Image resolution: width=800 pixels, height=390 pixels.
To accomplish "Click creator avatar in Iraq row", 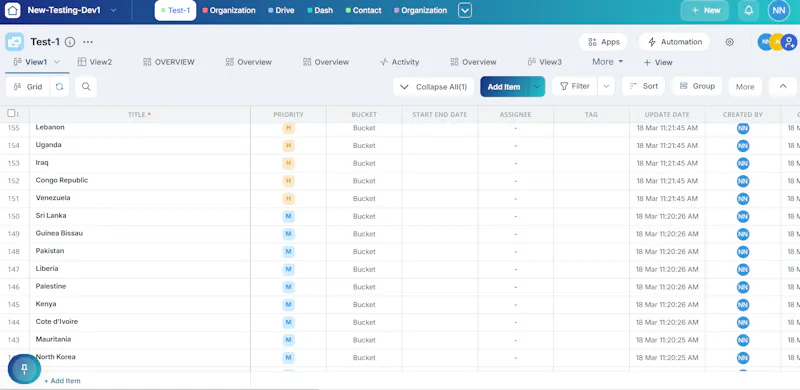I will (x=743, y=163).
